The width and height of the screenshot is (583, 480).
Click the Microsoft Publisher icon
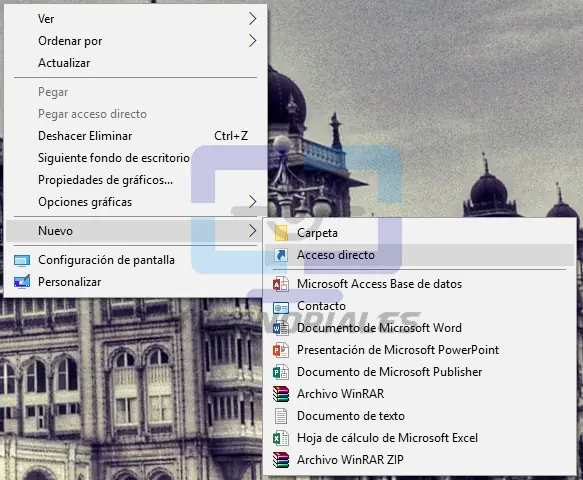(x=281, y=372)
